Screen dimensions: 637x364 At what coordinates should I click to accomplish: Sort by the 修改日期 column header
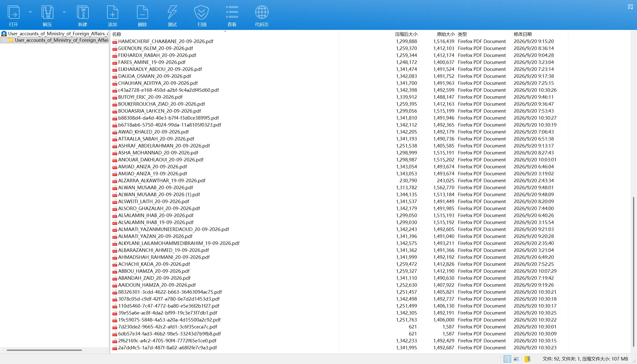click(x=523, y=34)
